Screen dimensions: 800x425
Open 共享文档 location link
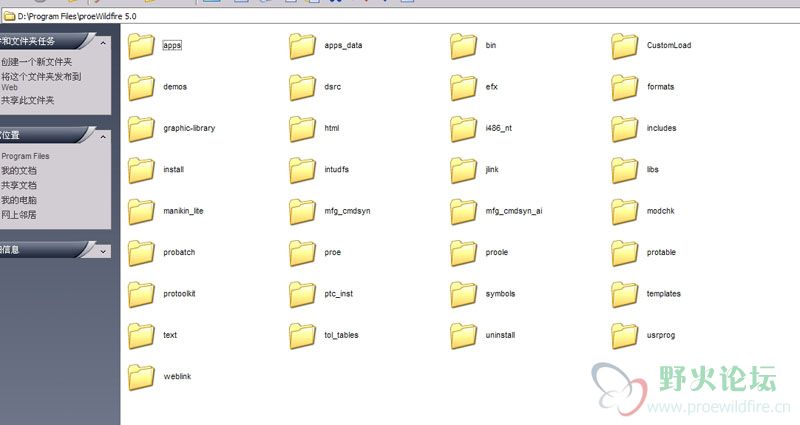(x=18, y=185)
